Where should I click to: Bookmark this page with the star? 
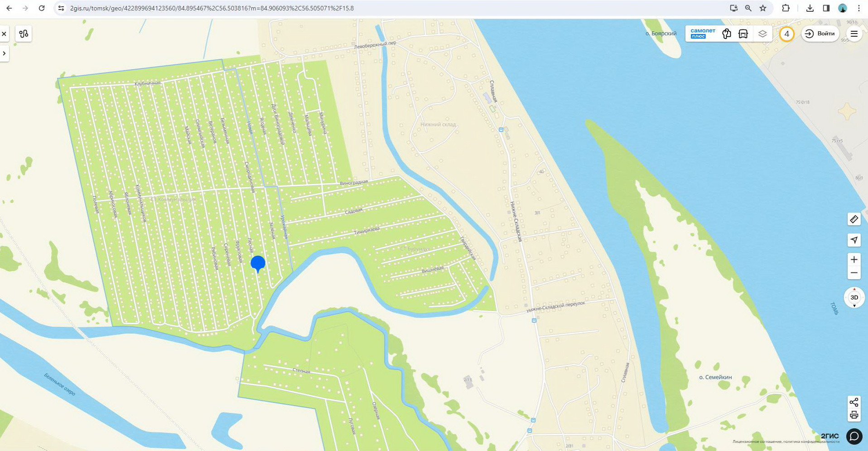(x=763, y=8)
